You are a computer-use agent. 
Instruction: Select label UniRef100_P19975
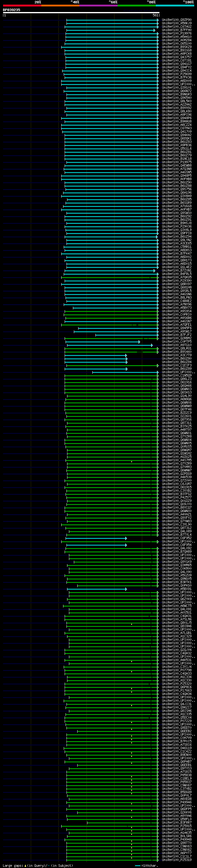click(x=177, y=162)
